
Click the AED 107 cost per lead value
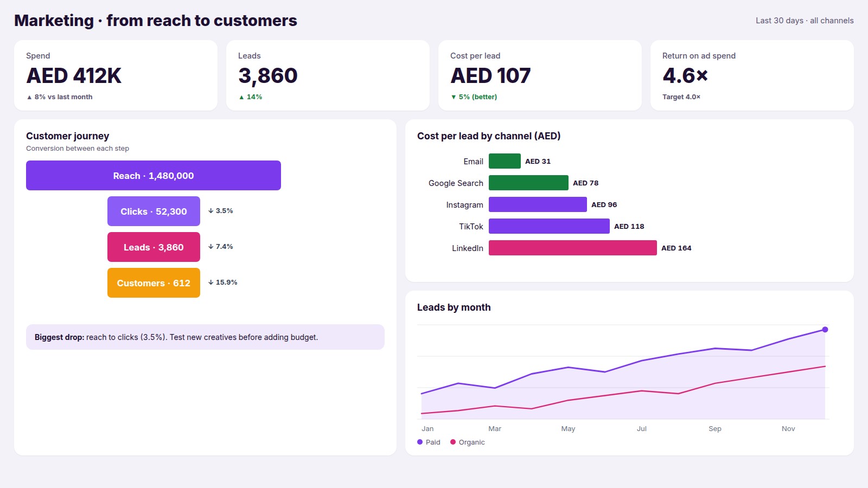(x=490, y=75)
